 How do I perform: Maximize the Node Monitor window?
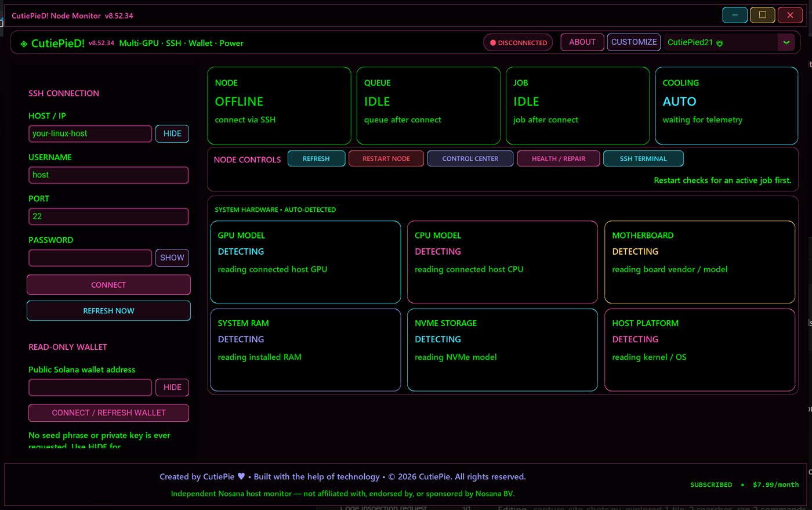tap(763, 15)
